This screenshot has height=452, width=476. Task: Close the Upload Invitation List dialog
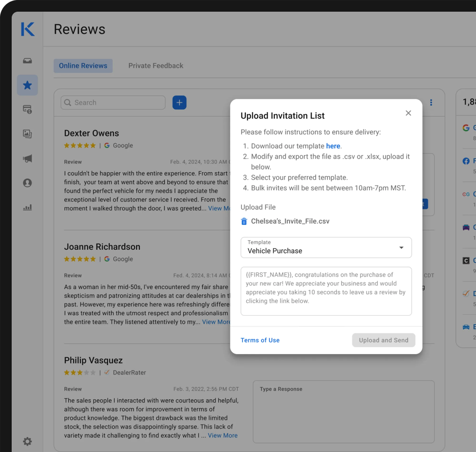pos(408,113)
